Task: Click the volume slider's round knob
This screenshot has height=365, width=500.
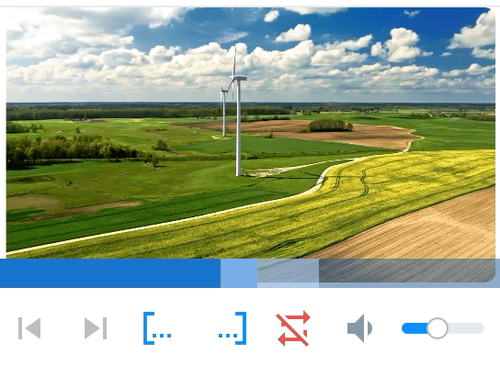Action: click(x=437, y=328)
